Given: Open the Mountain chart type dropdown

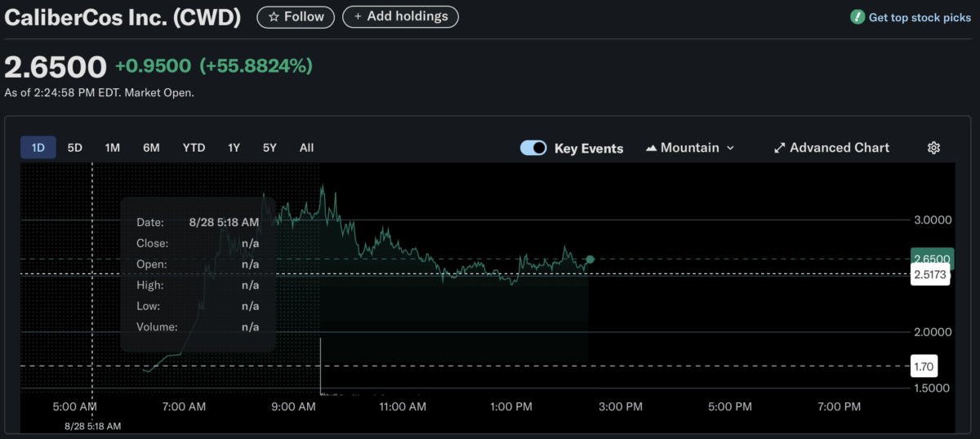Looking at the screenshot, I should pos(690,148).
